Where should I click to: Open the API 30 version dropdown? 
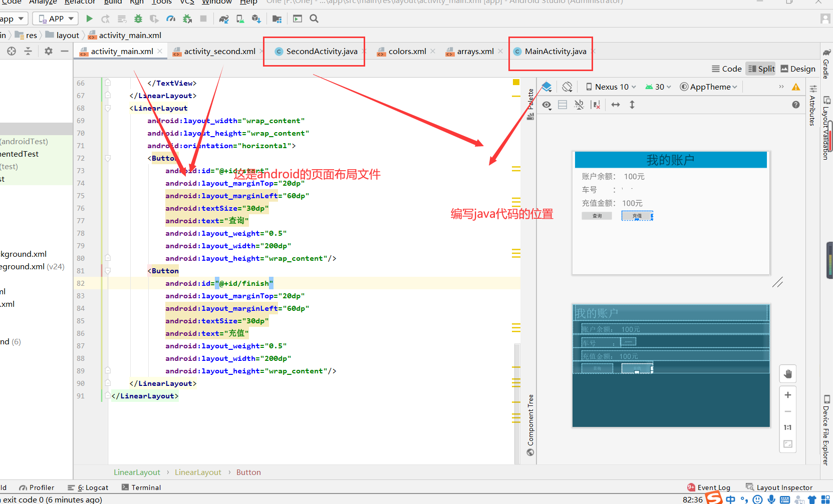[658, 87]
